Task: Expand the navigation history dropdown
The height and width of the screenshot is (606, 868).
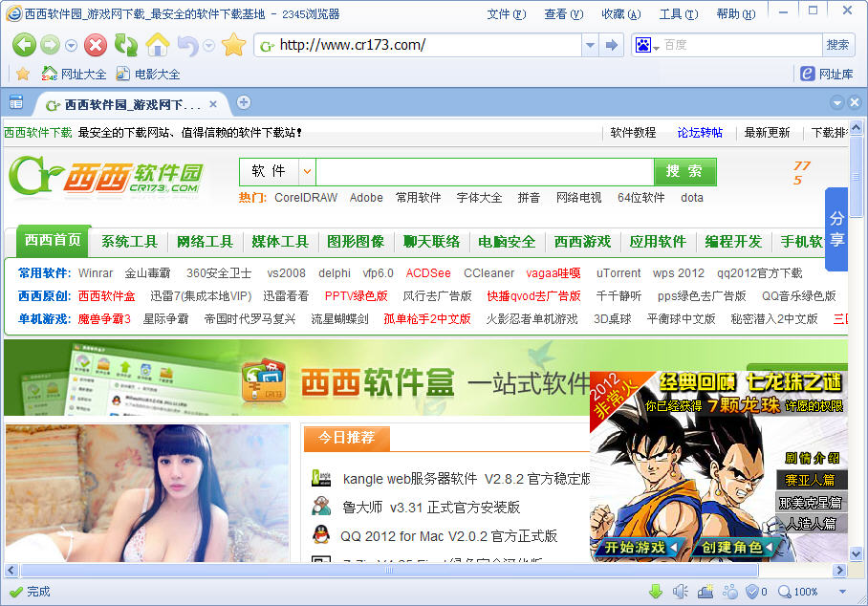Action: [x=71, y=46]
